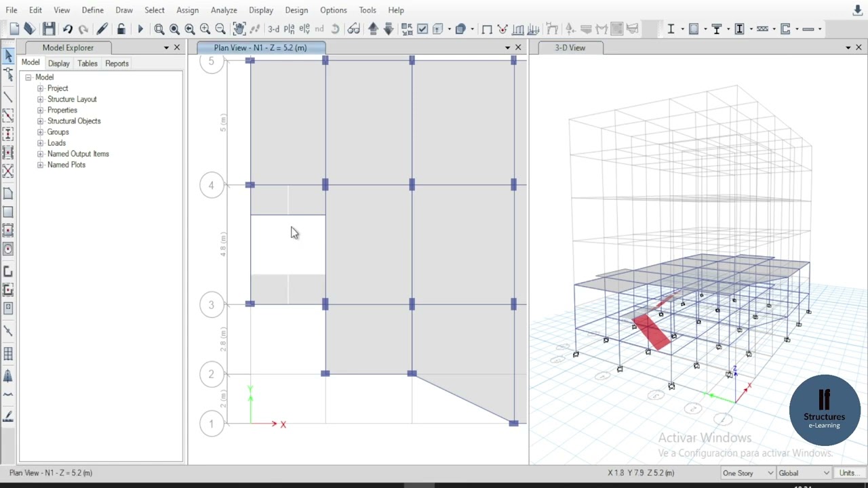Image resolution: width=868 pixels, height=488 pixels.
Task: Open the One Story dropdown in the status bar
Action: click(748, 472)
